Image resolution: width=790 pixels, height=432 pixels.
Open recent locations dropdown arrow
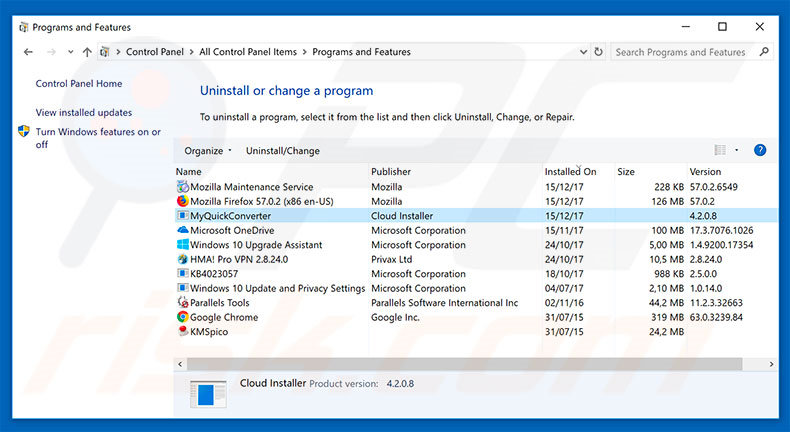(71, 52)
